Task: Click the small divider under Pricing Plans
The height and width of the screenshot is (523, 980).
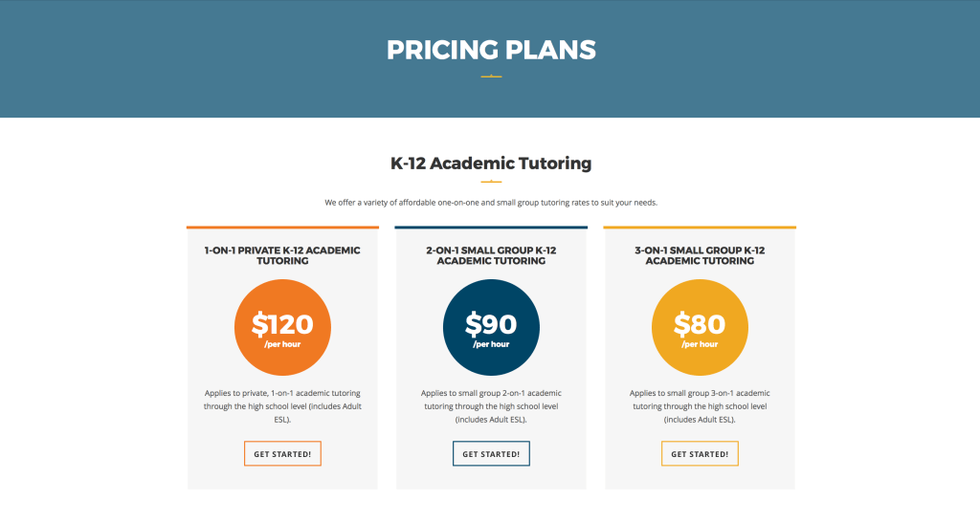Action: click(491, 76)
